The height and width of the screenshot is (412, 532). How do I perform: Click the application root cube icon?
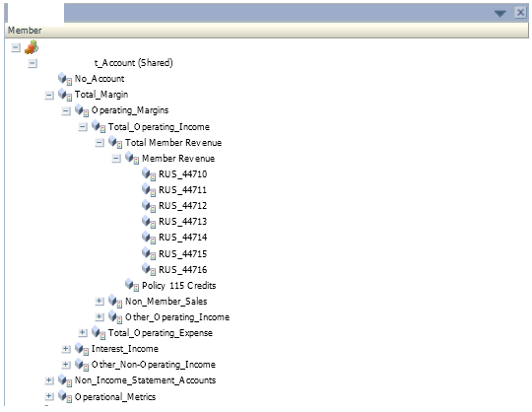coord(32,47)
